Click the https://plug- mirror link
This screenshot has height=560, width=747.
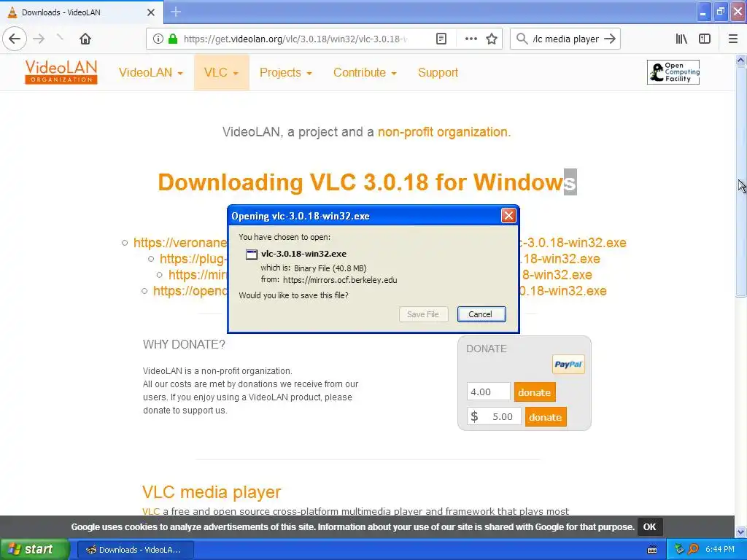tap(193, 259)
